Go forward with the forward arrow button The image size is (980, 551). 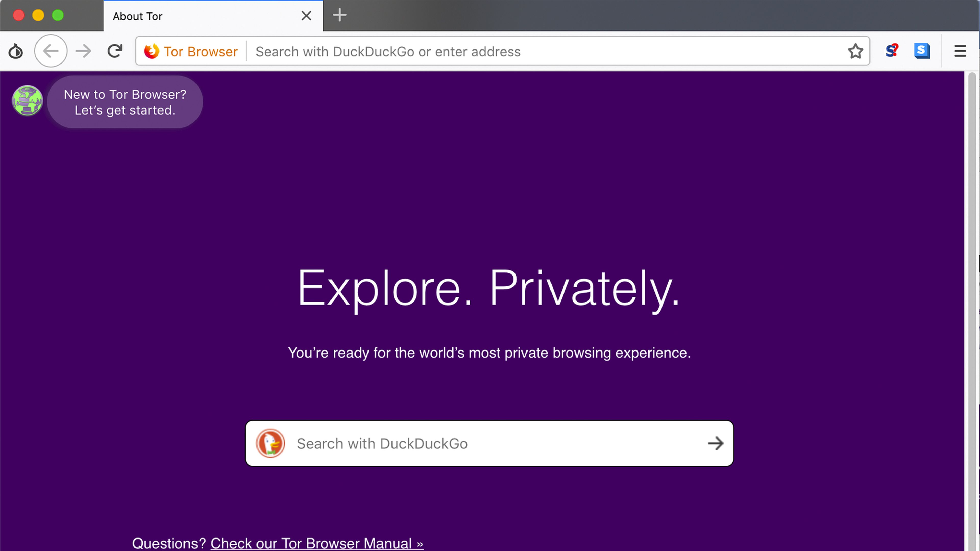point(83,51)
